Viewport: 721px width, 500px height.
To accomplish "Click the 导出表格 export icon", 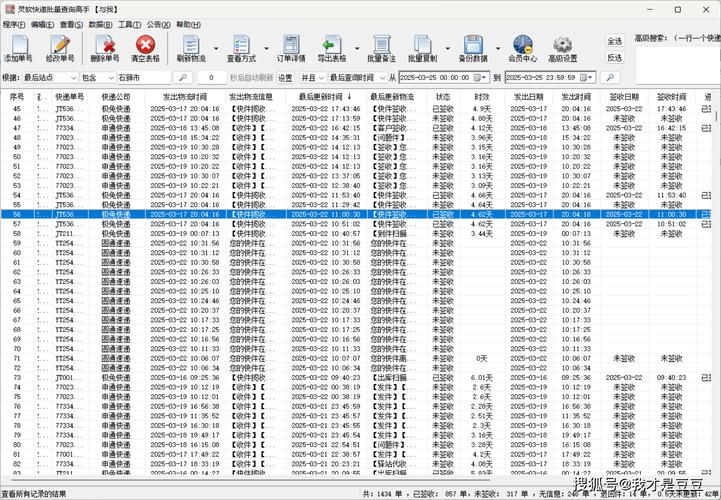I will click(333, 45).
